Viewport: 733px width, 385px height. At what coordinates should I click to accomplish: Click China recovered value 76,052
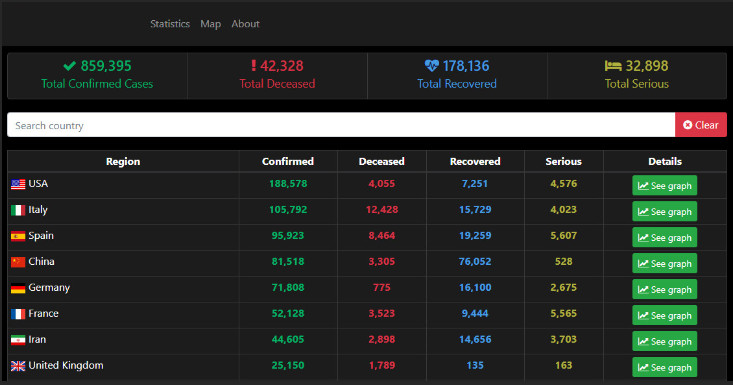click(x=475, y=262)
